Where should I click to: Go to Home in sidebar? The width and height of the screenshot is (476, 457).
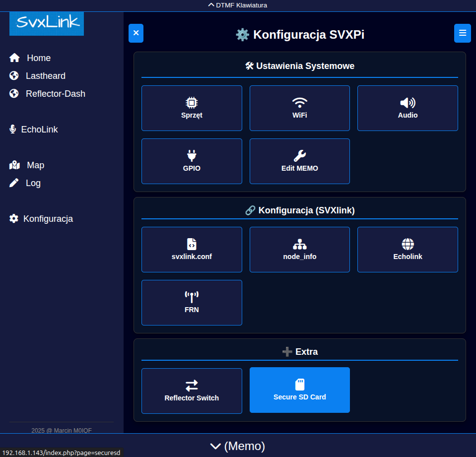(38, 58)
